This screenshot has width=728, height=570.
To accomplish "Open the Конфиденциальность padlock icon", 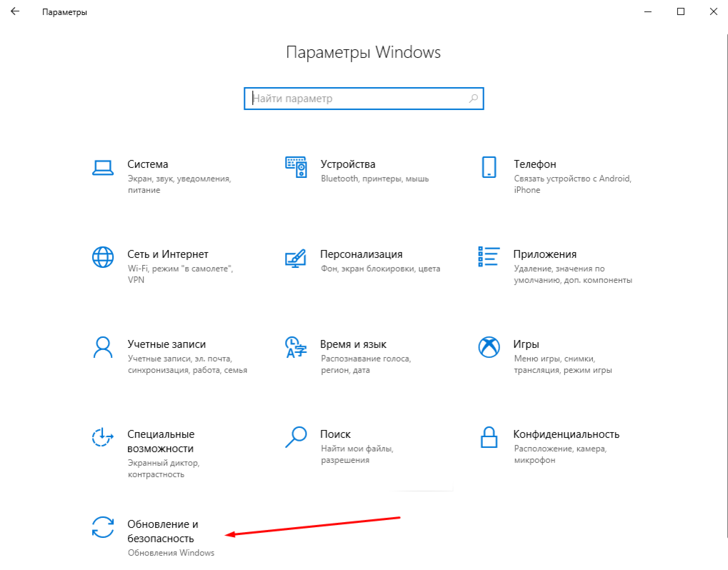I will coord(489,437).
